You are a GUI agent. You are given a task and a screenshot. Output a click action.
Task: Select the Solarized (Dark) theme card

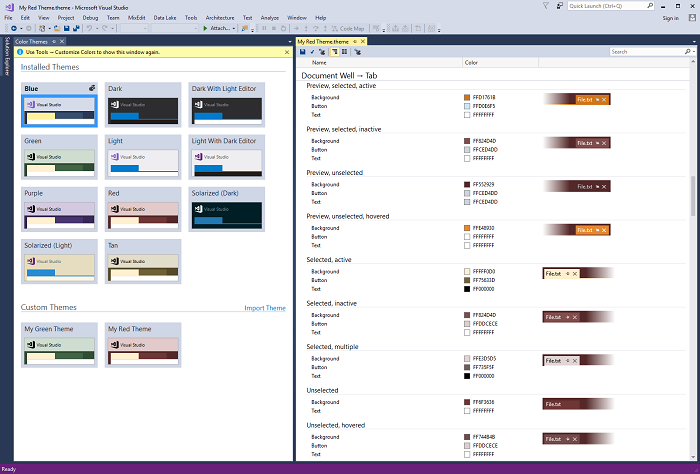point(227,209)
